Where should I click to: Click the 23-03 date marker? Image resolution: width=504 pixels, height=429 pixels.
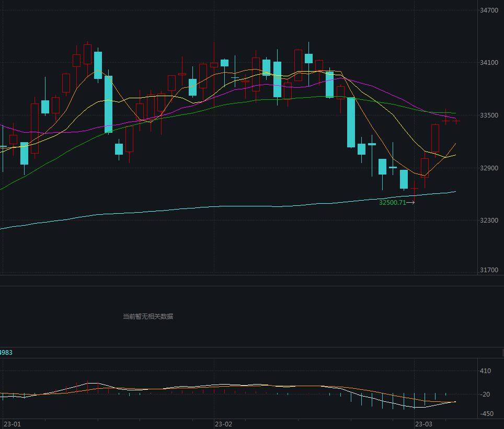423,424
